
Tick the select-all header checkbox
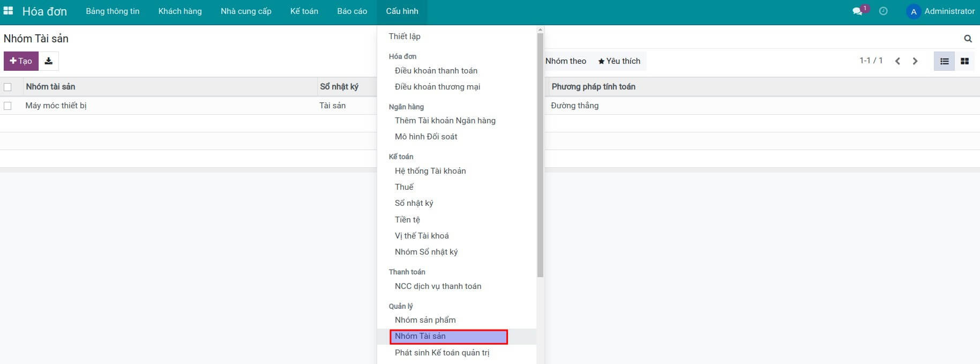(x=8, y=87)
